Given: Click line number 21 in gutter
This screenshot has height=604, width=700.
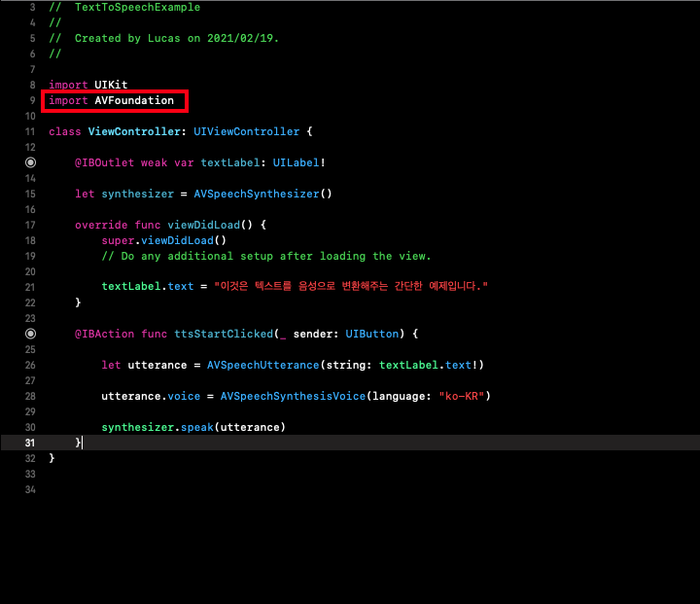Looking at the screenshot, I should [x=30, y=287].
